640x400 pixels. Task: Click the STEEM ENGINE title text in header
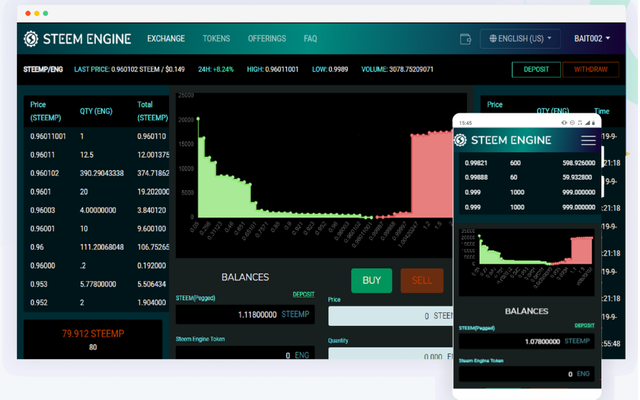pyautogui.click(x=87, y=39)
